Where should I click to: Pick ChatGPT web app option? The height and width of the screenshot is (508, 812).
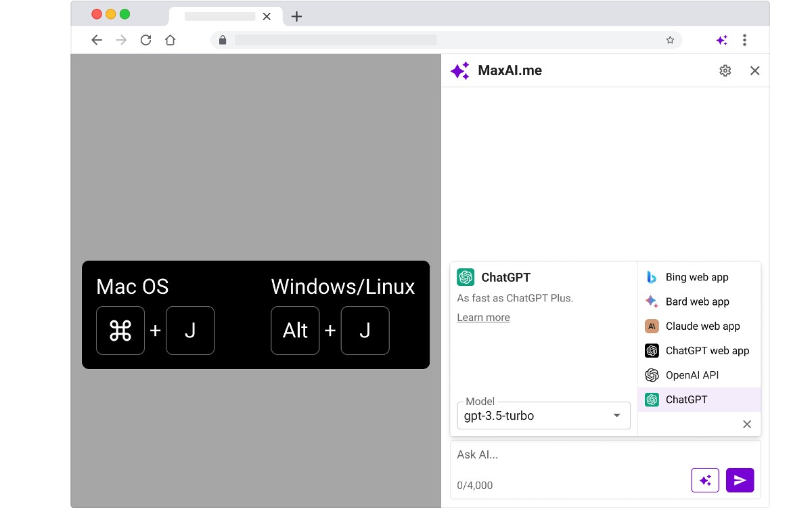(706, 350)
